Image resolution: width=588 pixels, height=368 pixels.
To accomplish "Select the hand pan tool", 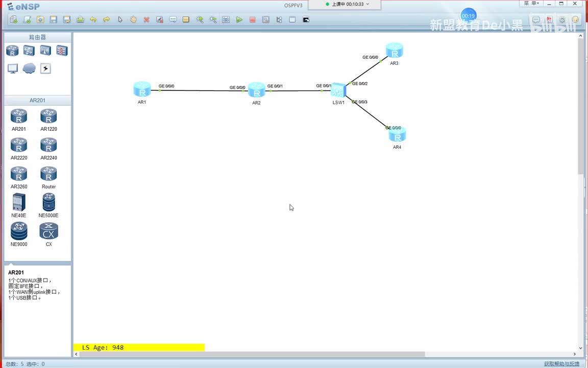I will click(x=133, y=19).
